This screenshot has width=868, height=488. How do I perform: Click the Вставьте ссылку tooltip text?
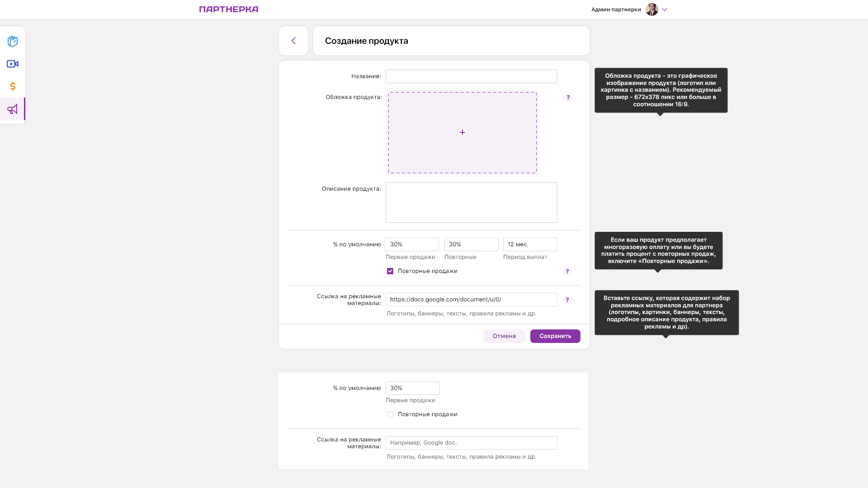666,312
